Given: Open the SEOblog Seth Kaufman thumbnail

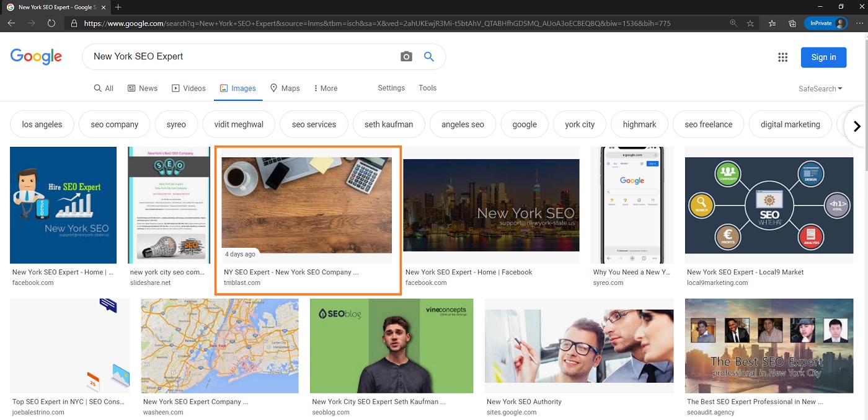Looking at the screenshot, I should click(392, 346).
